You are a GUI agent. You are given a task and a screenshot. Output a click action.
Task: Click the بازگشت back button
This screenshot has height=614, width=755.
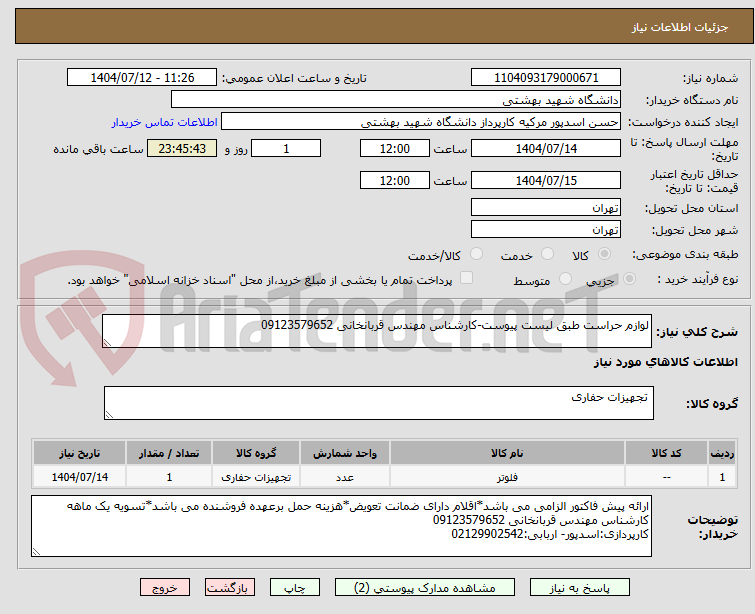click(x=230, y=588)
